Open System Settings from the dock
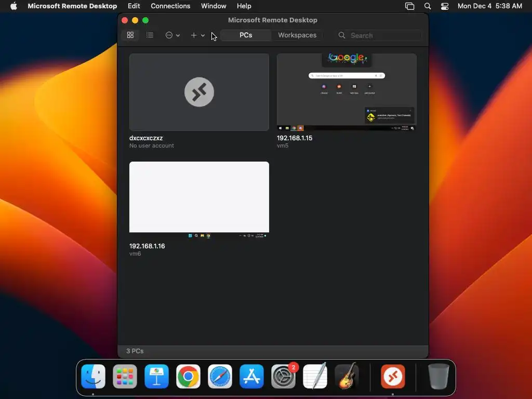The width and height of the screenshot is (532, 399). coord(283,376)
